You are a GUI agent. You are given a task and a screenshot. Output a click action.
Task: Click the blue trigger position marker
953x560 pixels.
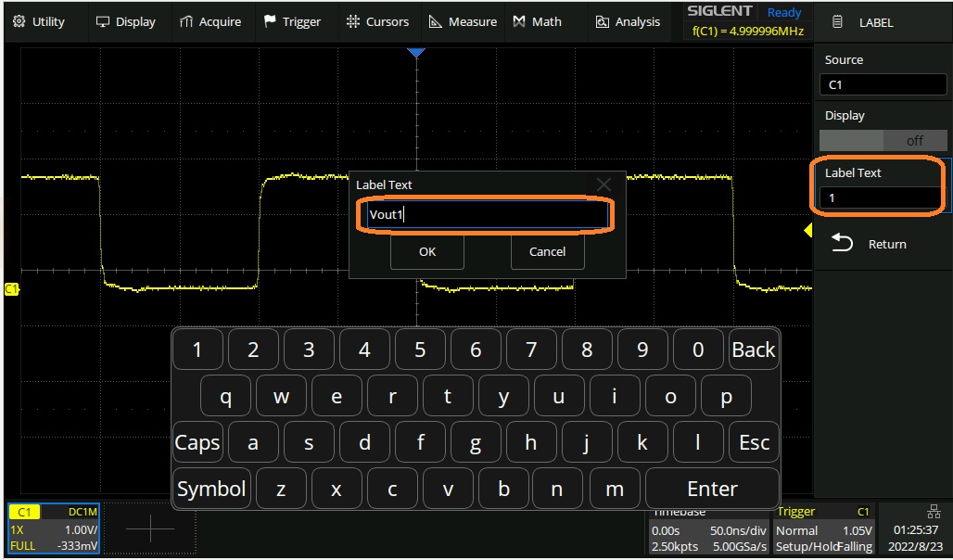coord(416,53)
